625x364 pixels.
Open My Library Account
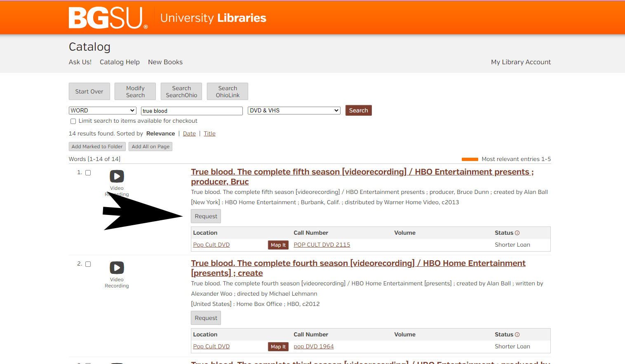point(521,62)
